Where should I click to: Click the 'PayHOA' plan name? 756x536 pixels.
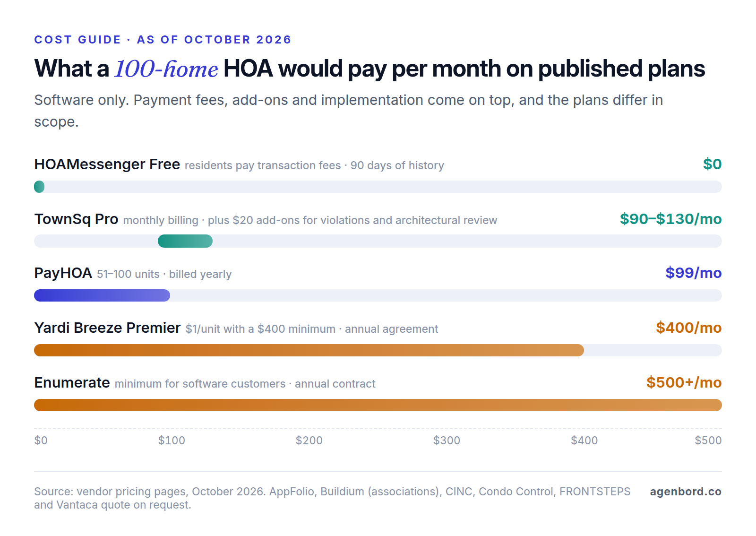[63, 273]
